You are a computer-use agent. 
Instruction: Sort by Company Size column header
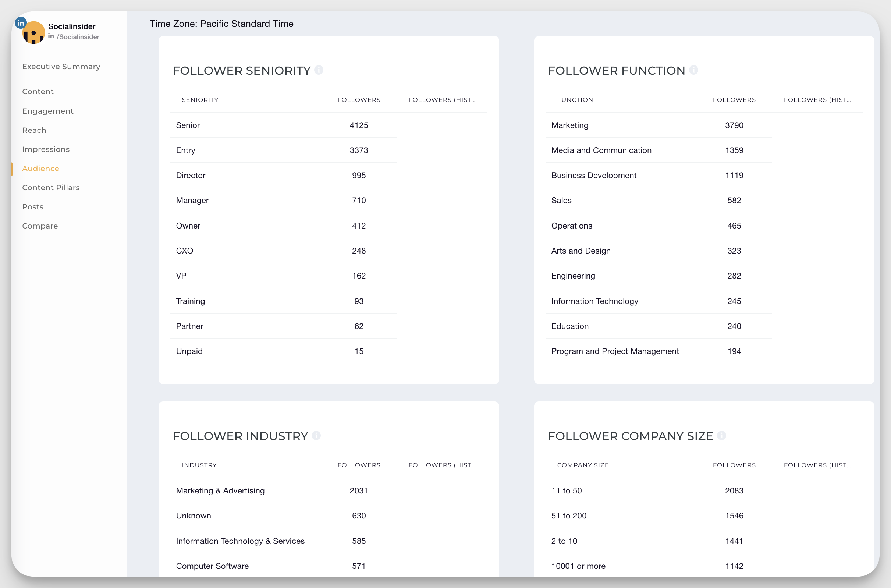[x=582, y=465]
